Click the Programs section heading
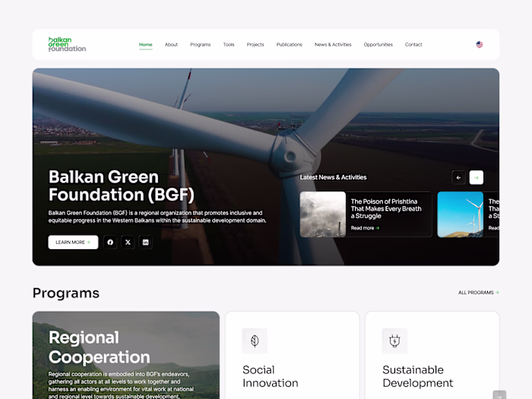This screenshot has height=399, width=532. click(66, 293)
